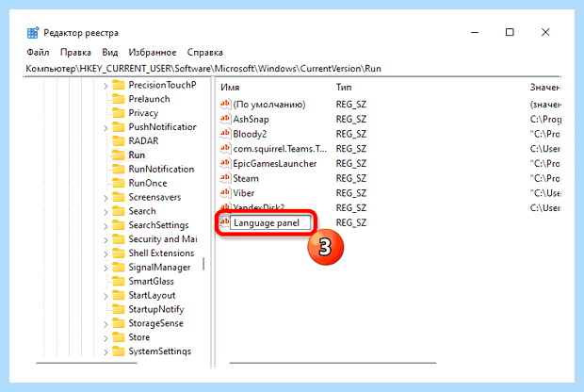Select the Screensavers folder icon
The height and width of the screenshot is (392, 584).
tap(119, 197)
